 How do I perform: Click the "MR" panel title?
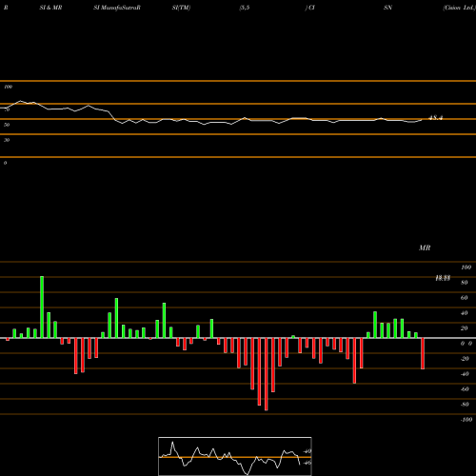pos(425,248)
